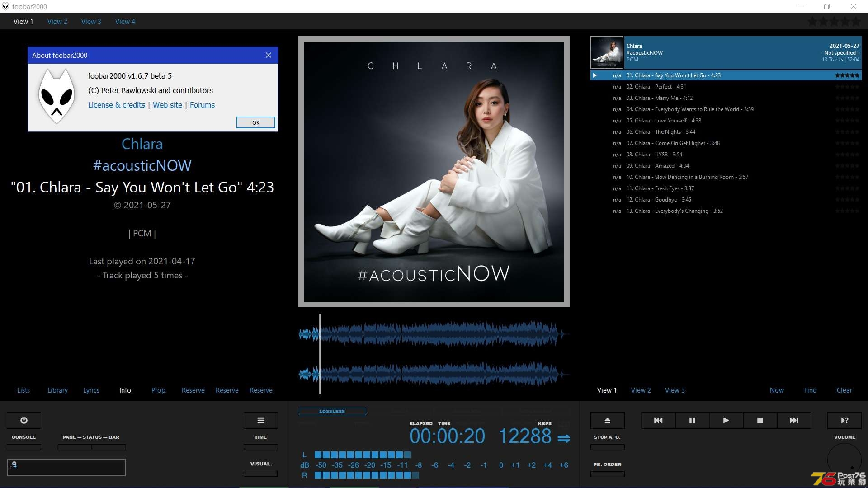This screenshot has height=488, width=868.
Task: Select playlist View 2 tab below tracklist
Action: (641, 390)
